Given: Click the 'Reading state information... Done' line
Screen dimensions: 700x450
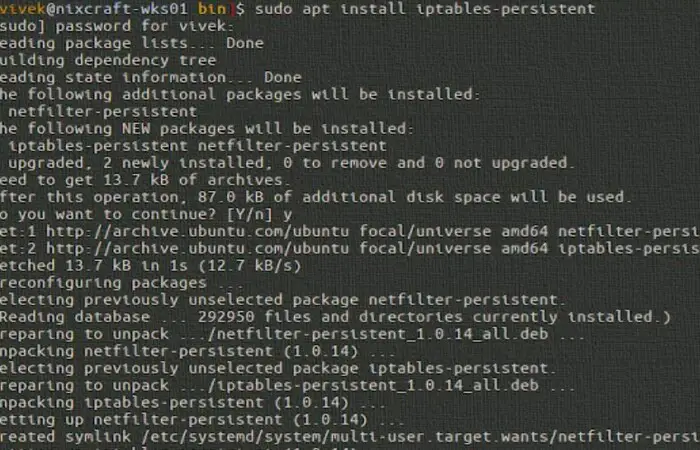Looking at the screenshot, I should (x=151, y=77).
